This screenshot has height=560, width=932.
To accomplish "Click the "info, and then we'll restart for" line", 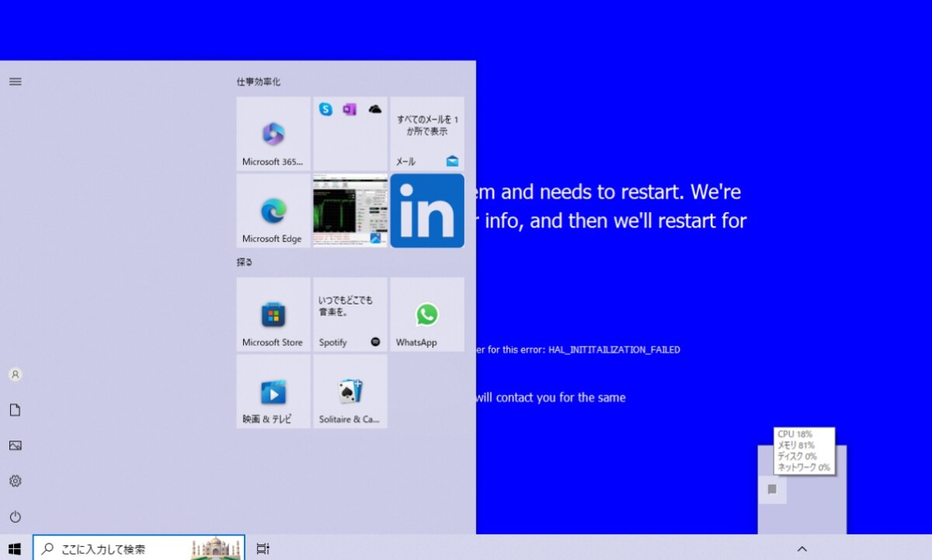I will (617, 221).
